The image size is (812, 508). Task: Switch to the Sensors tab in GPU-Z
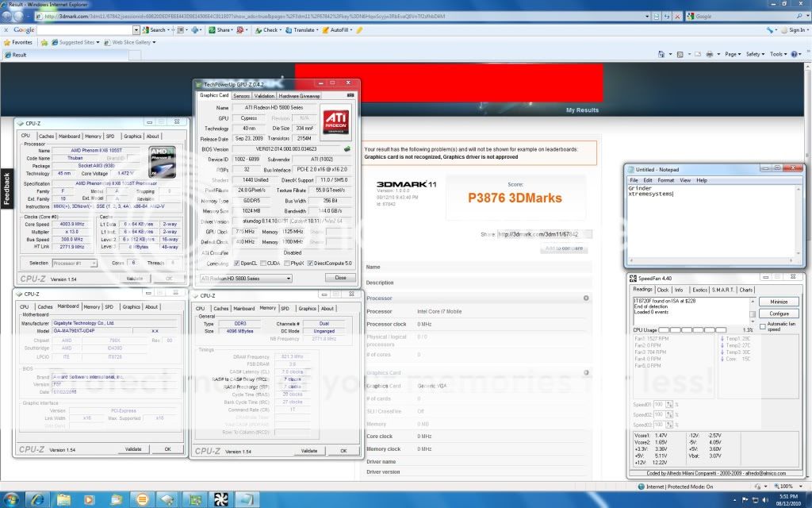[241, 95]
